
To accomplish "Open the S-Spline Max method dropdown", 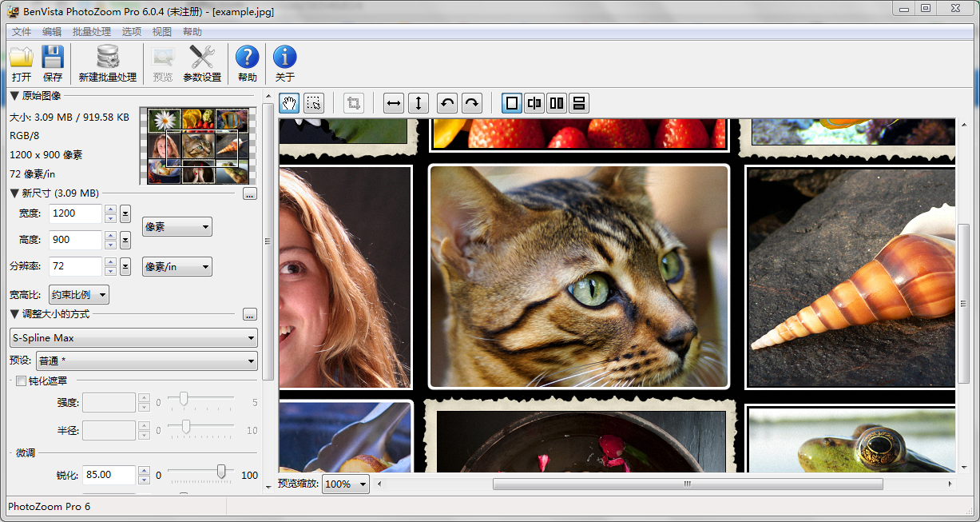I will pos(133,338).
